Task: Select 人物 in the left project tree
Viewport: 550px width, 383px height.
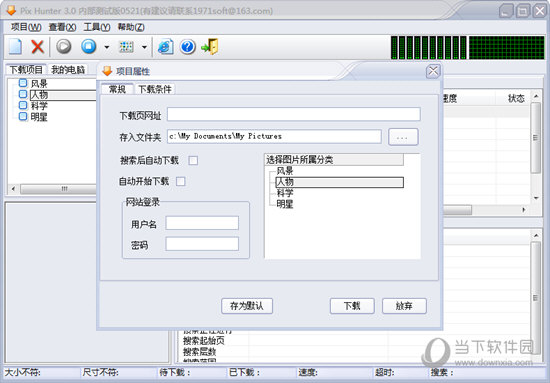Action: [x=39, y=95]
